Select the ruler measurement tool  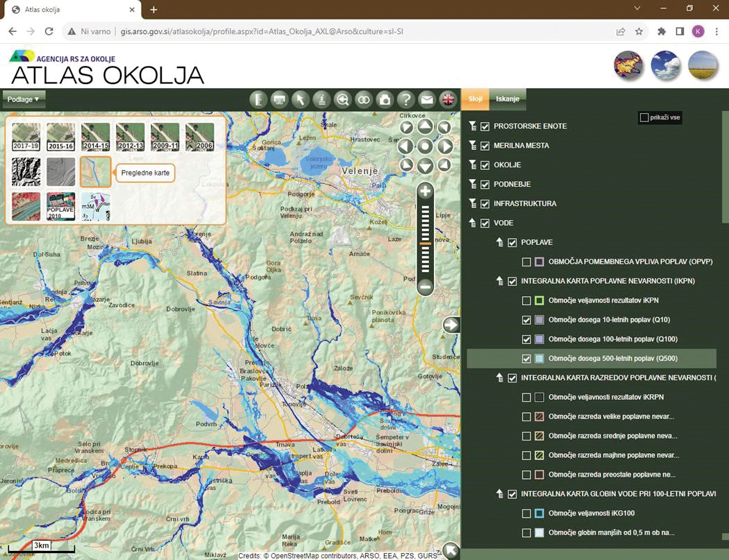260,100
